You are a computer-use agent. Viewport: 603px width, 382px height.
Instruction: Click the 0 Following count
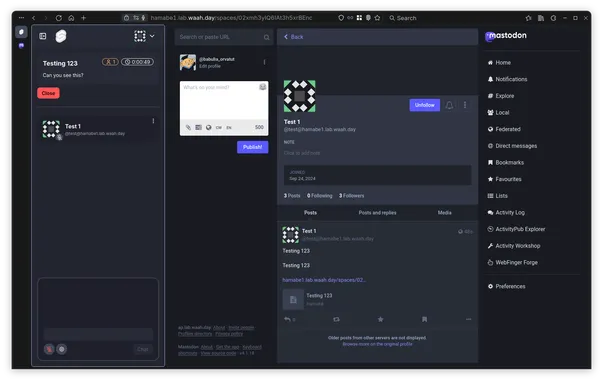[x=320, y=196]
